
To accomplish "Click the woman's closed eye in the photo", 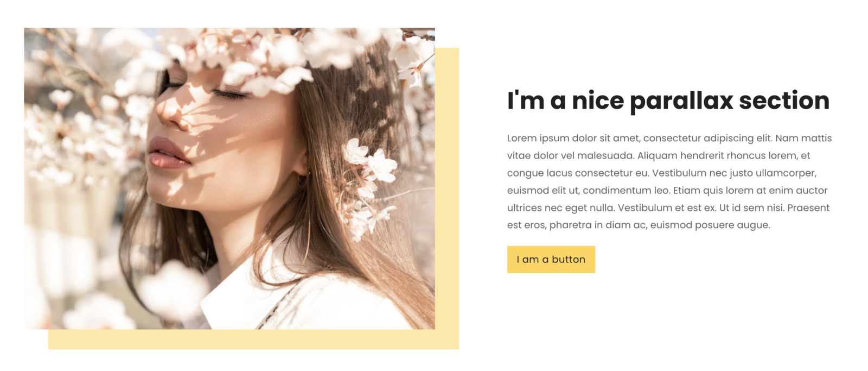I will click(231, 95).
